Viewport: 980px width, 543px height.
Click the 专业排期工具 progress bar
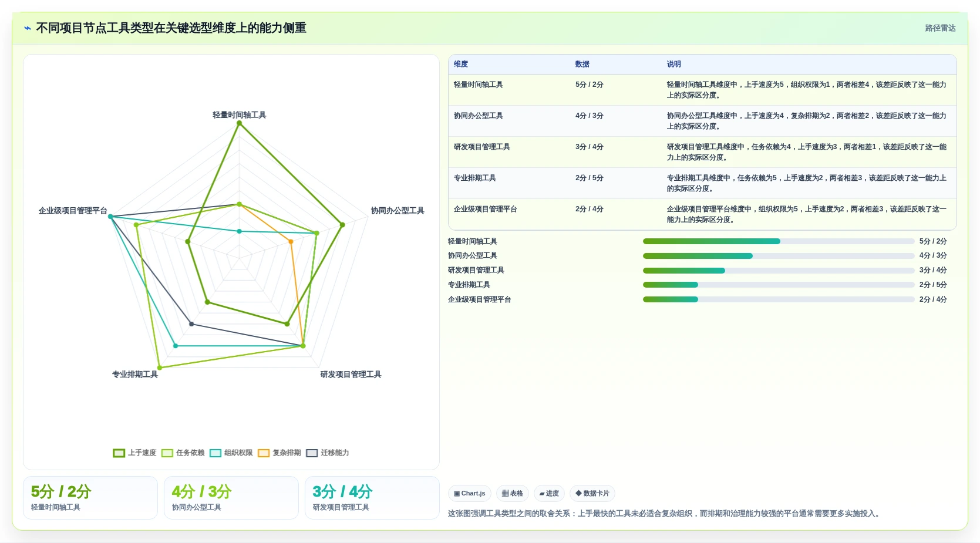click(779, 285)
